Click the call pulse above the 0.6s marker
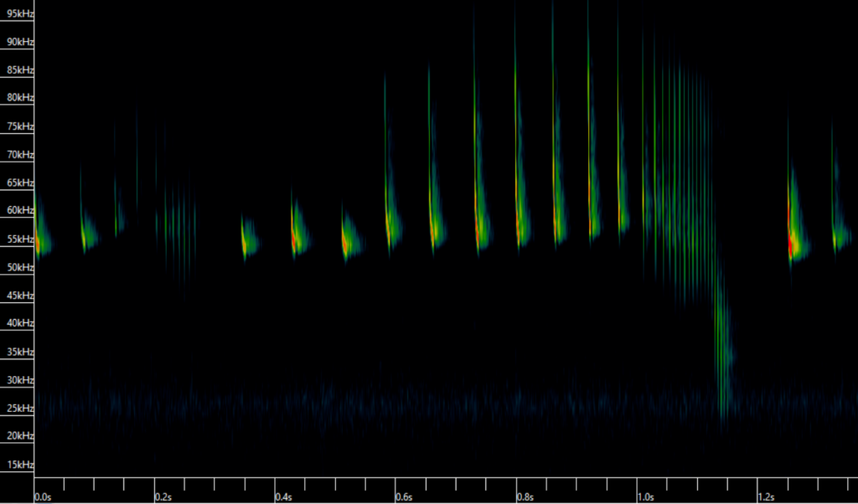 point(390,226)
